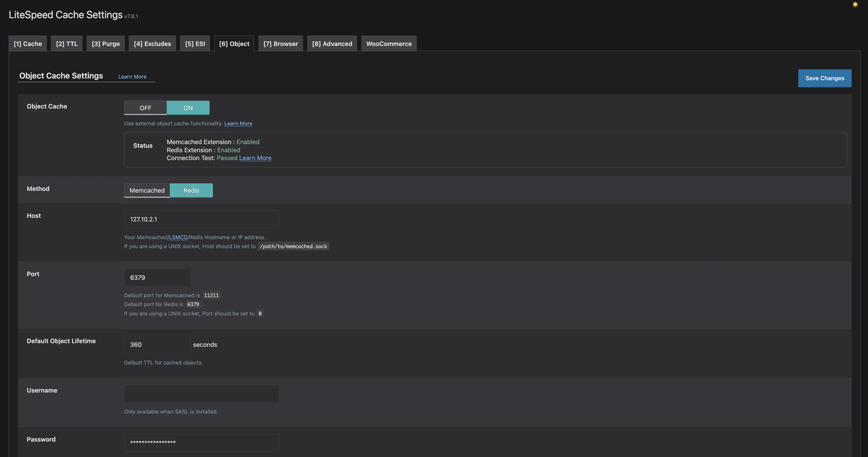Click the Object Cache Settings heading
Screen dimensions: 868x457
(61, 75)
